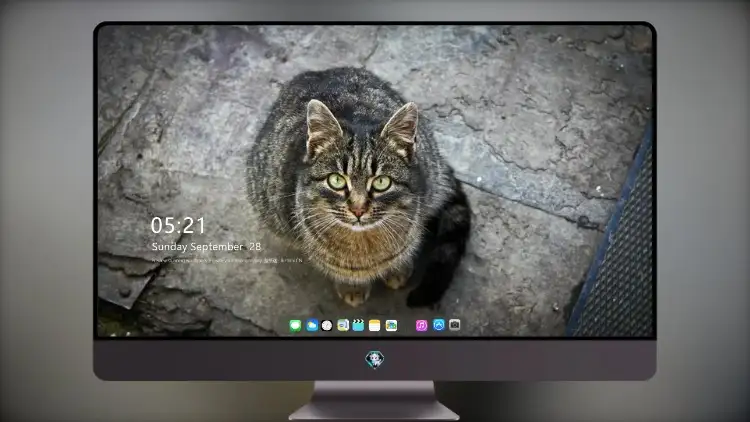Click the 05:21 clock widget
Viewport: 750px width, 422px height.
coord(178,225)
